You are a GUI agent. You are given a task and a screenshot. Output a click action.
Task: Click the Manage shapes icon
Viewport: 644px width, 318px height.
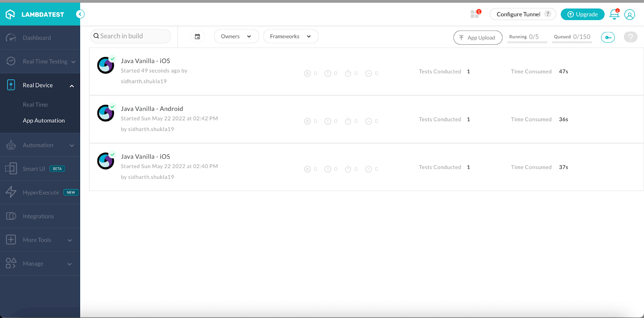click(x=11, y=263)
